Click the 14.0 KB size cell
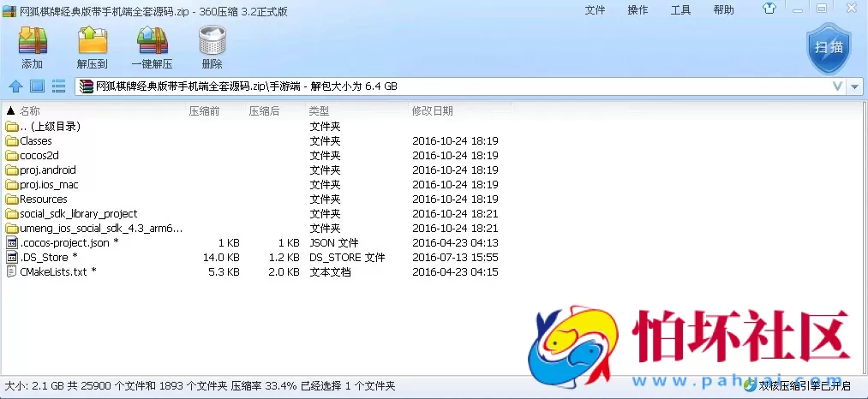Image resolution: width=868 pixels, height=399 pixels. coord(221,258)
